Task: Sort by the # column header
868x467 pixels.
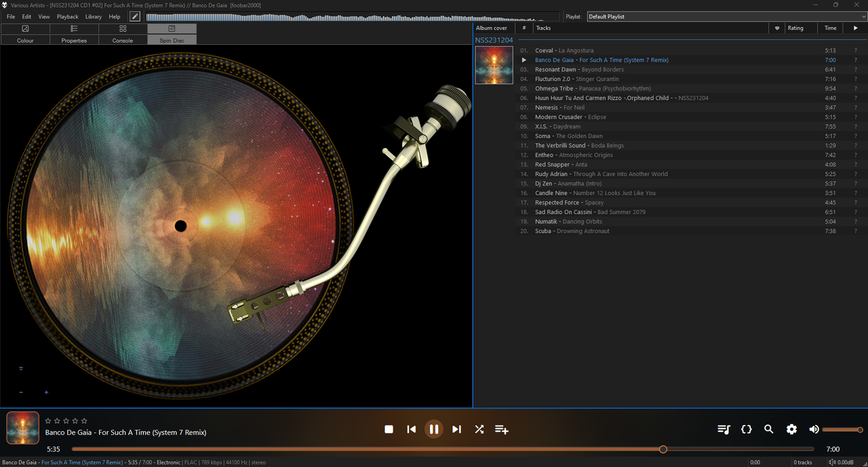Action: point(524,28)
